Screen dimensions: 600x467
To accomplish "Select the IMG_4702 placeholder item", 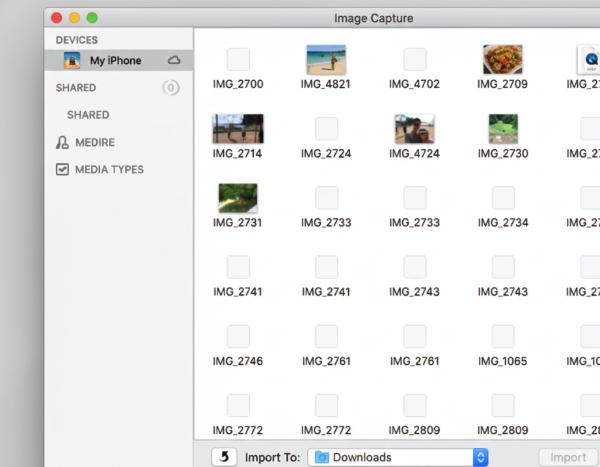I will [x=415, y=59].
